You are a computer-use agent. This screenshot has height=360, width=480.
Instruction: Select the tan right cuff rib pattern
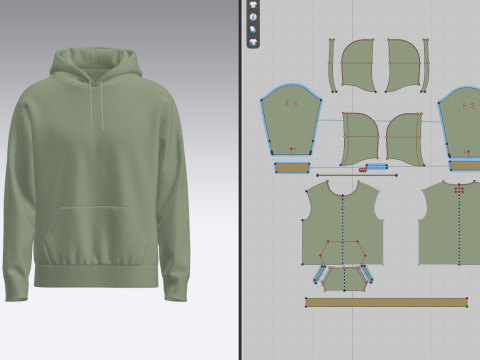(465, 166)
